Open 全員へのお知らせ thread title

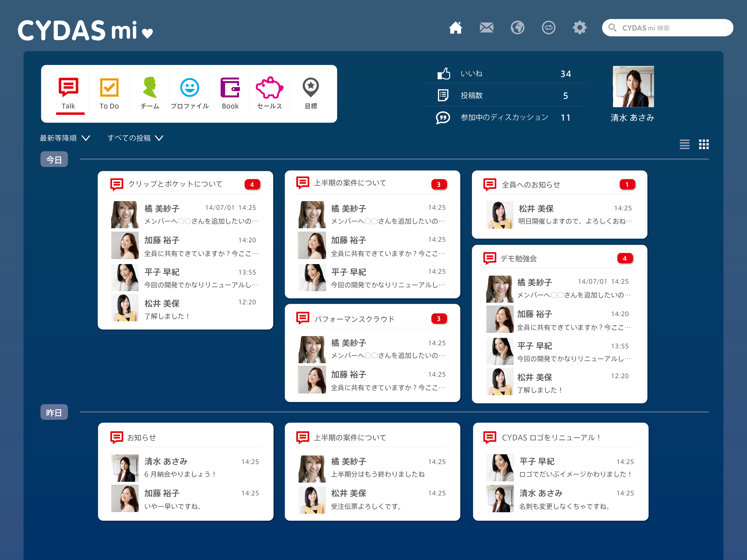point(531,185)
